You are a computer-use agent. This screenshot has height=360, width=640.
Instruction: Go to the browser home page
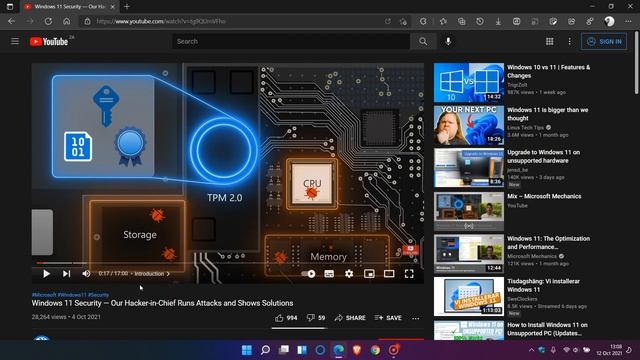(67, 21)
